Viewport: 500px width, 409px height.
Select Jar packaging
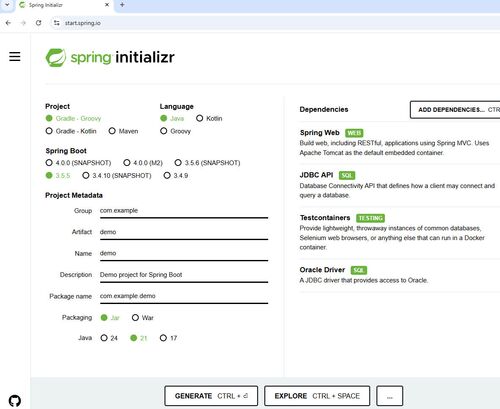(110, 318)
